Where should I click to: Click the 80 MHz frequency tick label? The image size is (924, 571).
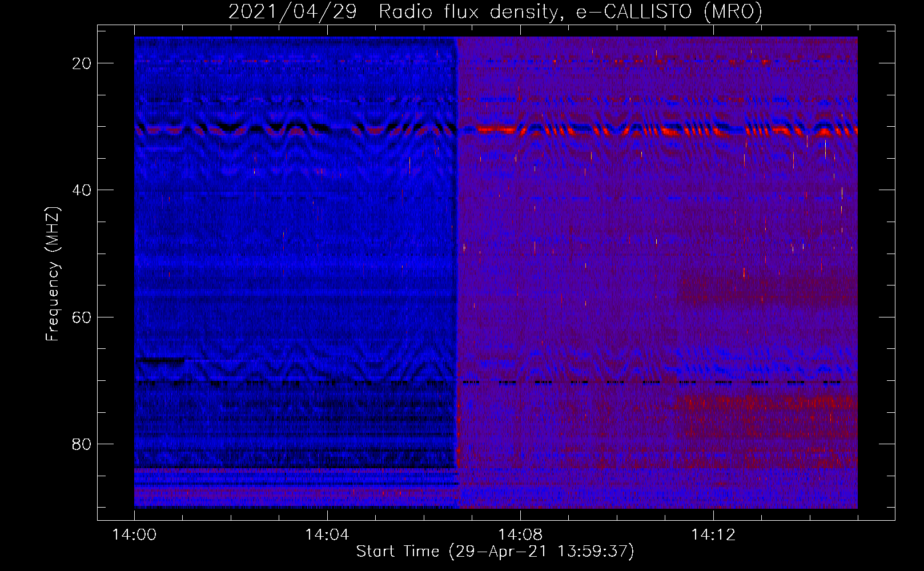tap(82, 444)
